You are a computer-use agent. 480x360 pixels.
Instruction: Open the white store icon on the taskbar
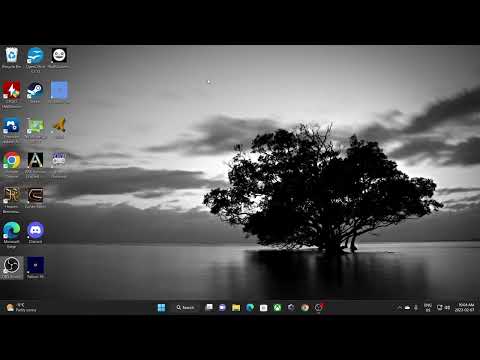pyautogui.click(x=264, y=308)
